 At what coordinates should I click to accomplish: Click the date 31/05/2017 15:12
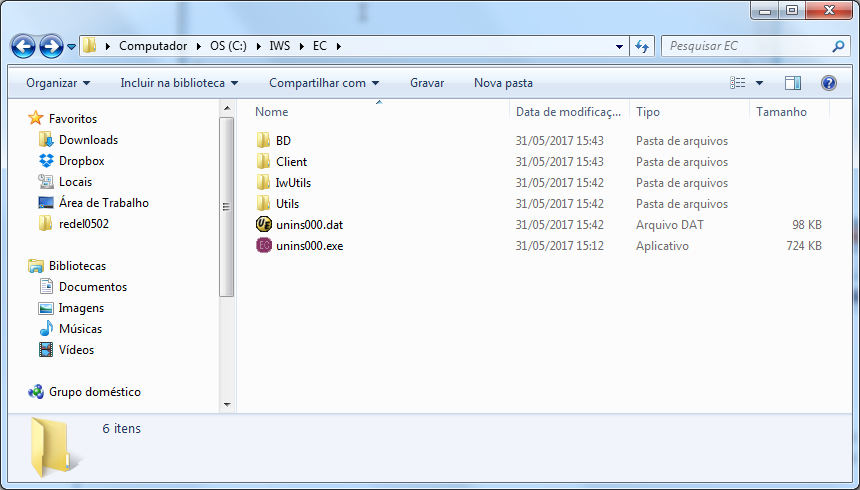click(559, 246)
